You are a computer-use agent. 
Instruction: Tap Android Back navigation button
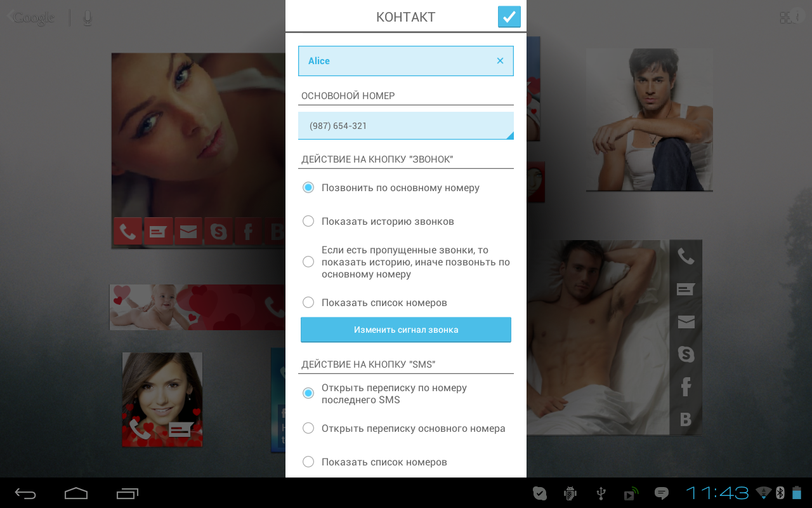pos(25,493)
